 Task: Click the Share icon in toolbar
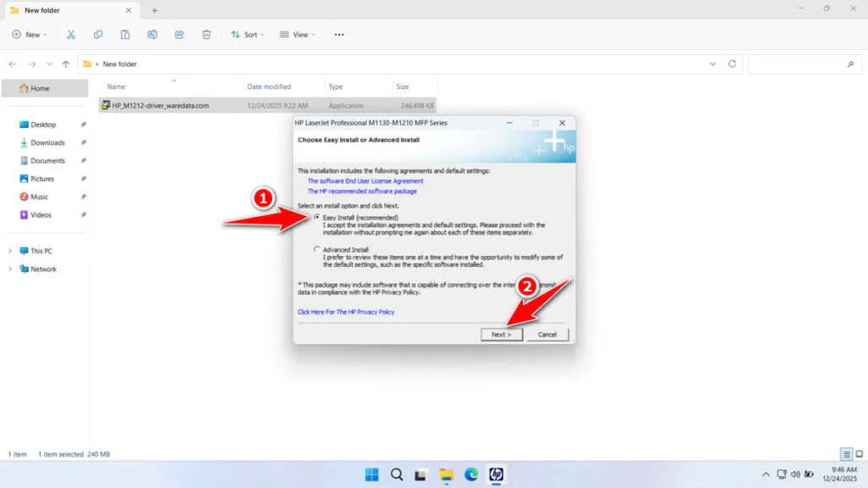pyautogui.click(x=180, y=35)
